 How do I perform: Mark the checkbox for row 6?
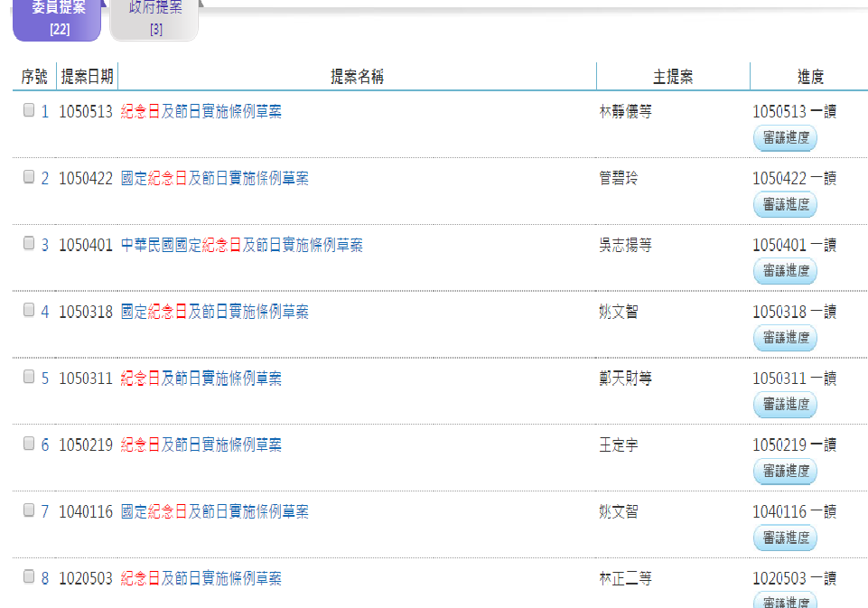coord(29,444)
